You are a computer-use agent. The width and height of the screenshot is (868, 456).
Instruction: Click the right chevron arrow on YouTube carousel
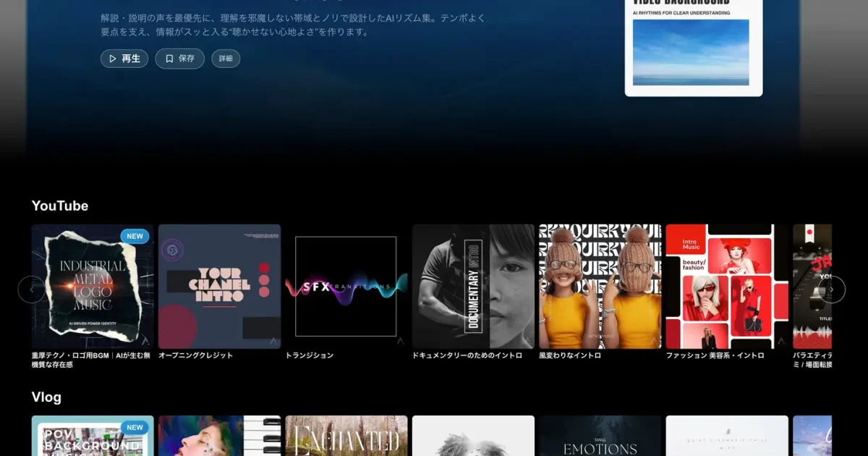click(833, 289)
